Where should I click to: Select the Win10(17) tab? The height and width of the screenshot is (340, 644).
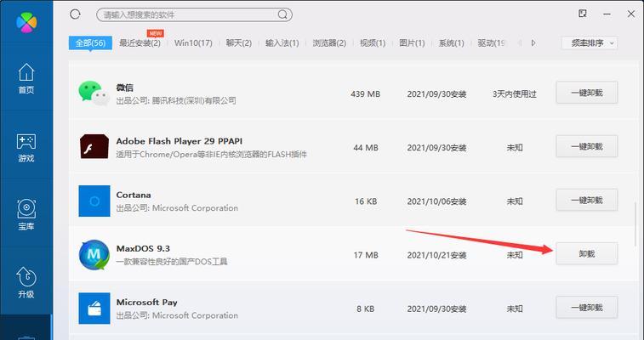[x=193, y=42]
